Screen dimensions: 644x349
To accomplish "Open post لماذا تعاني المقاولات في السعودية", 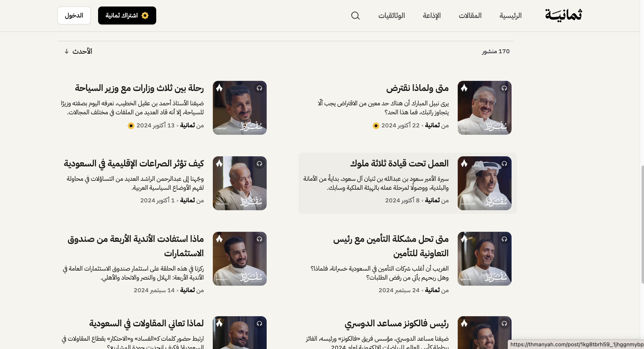I will (147, 323).
